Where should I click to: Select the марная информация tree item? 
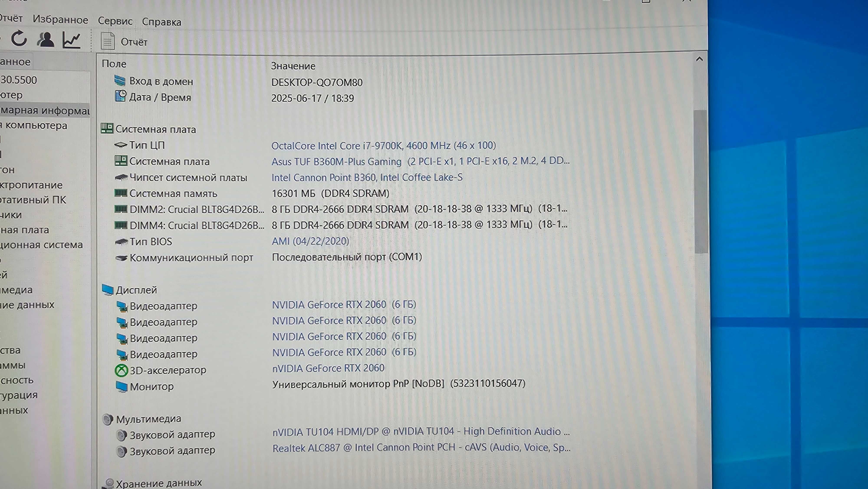45,110
